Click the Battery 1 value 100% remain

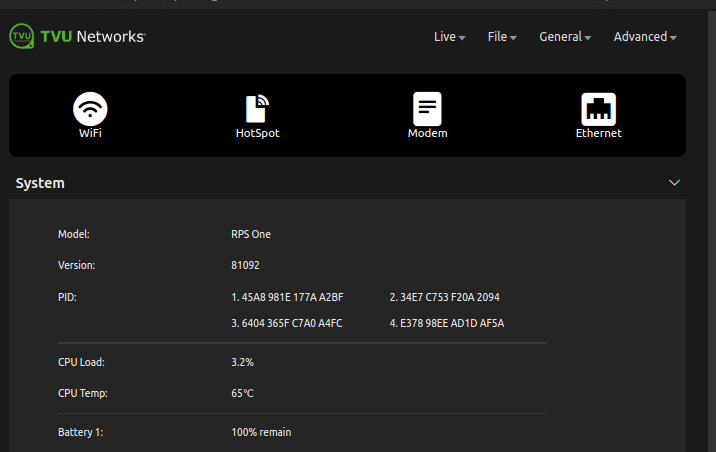tap(261, 432)
